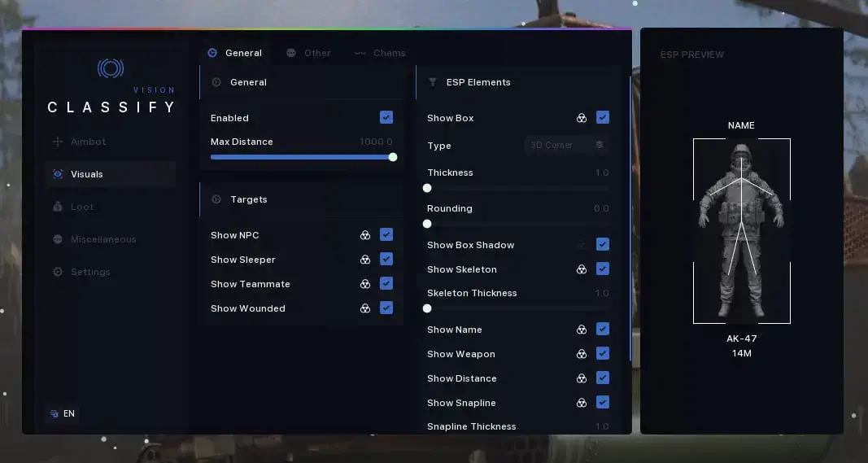This screenshot has width=868, height=463.
Task: Click the character model in ESP Preview
Action: [x=741, y=231]
